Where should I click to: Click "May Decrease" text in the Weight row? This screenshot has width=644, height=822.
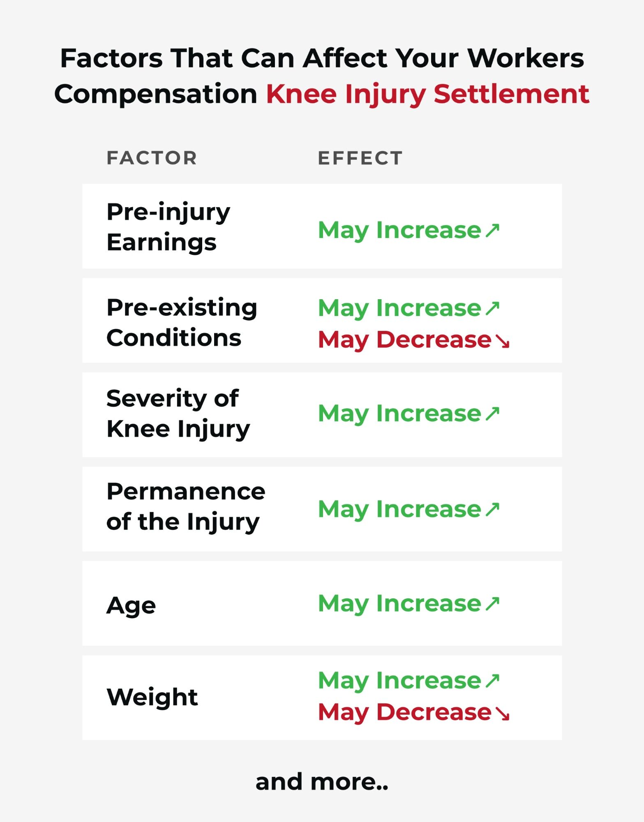[404, 712]
